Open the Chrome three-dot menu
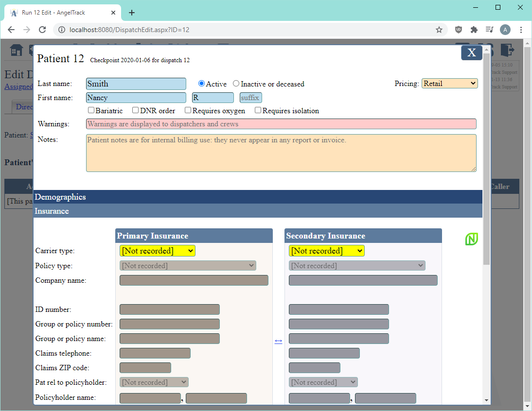Screen dimensions: 532x411 point(521,30)
